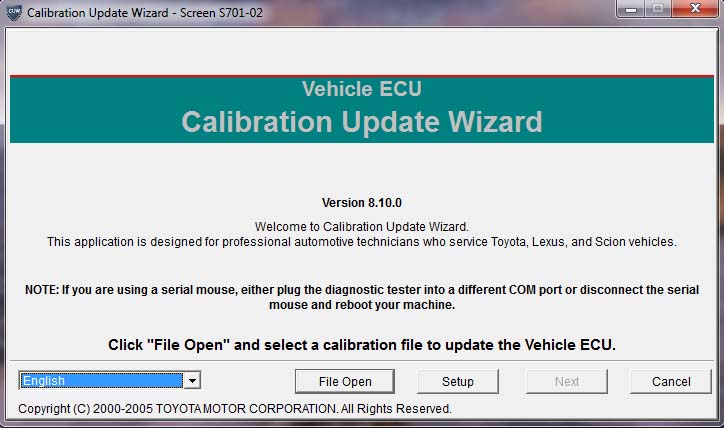
Task: Click the large Calibration Update Wizard banner title
Action: [x=362, y=122]
